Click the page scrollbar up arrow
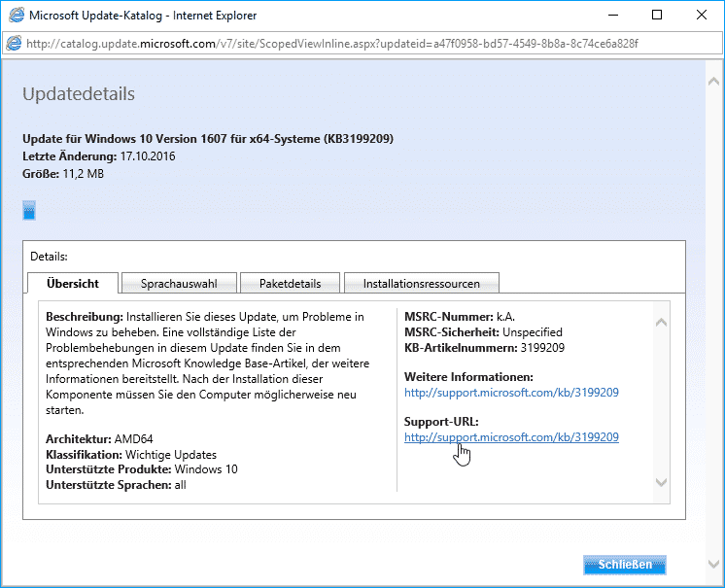725x588 pixels. click(x=713, y=82)
